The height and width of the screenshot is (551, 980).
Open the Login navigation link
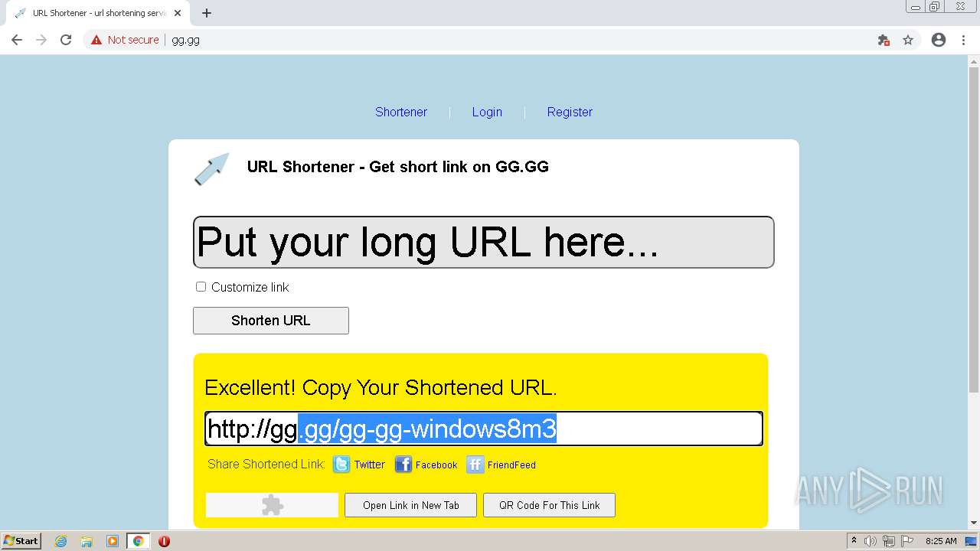tap(487, 112)
